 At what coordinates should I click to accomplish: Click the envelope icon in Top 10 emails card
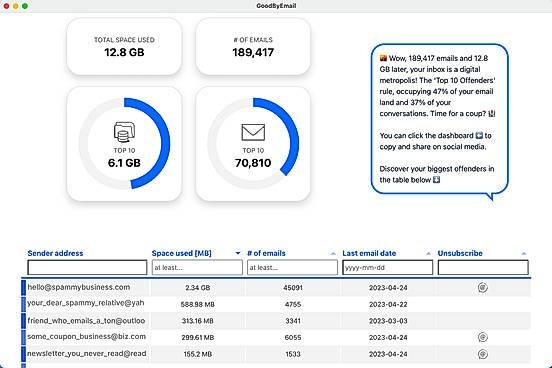(253, 132)
